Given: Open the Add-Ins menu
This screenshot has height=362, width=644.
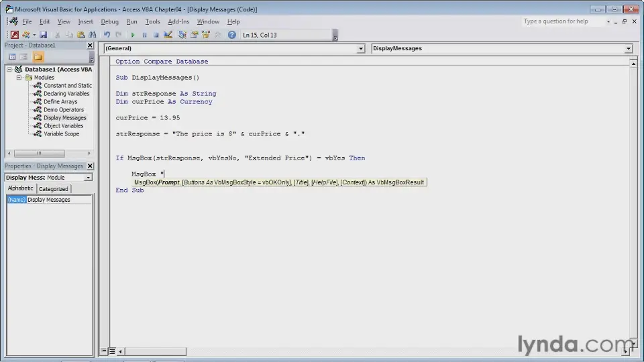Looking at the screenshot, I should click(178, 21).
